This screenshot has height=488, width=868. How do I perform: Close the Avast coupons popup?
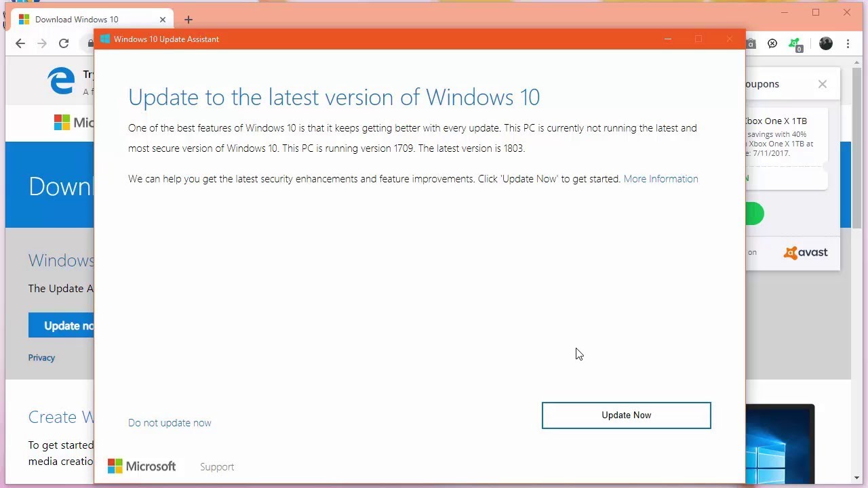(823, 84)
